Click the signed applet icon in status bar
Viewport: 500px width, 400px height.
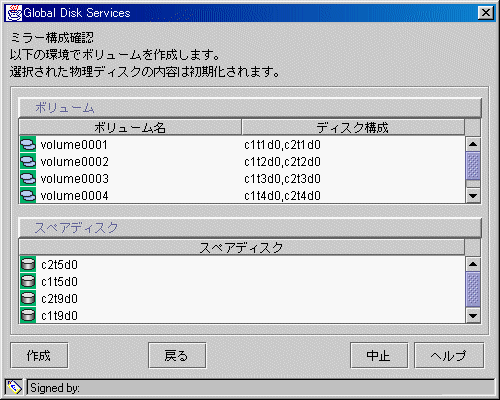14,387
